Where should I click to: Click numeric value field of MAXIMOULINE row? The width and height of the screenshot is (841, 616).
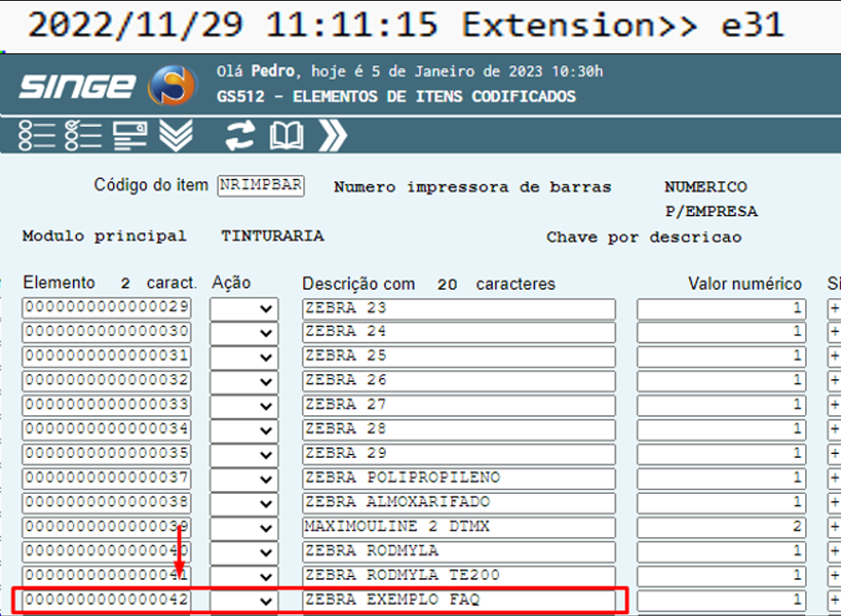point(721,527)
